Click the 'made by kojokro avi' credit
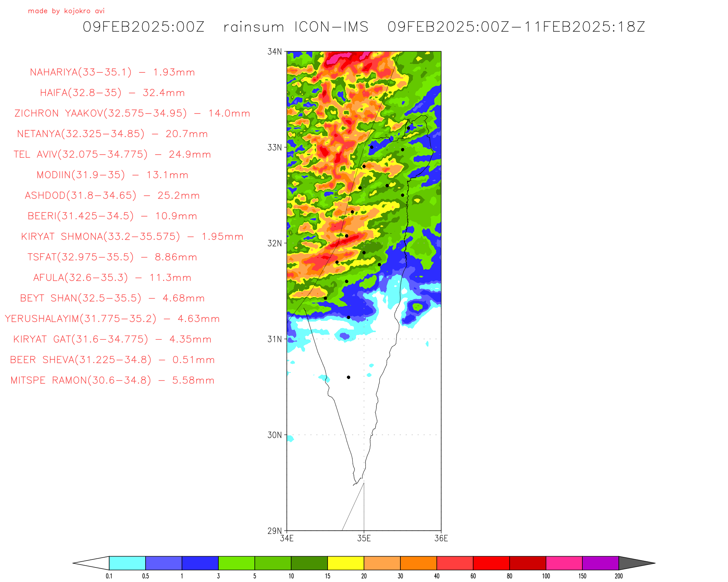This screenshot has width=728, height=582. click(66, 11)
